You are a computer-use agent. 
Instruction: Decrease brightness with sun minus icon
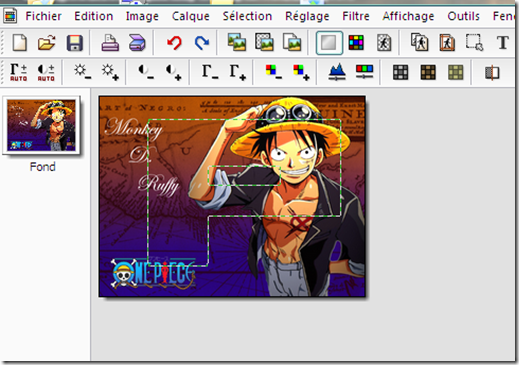point(82,72)
